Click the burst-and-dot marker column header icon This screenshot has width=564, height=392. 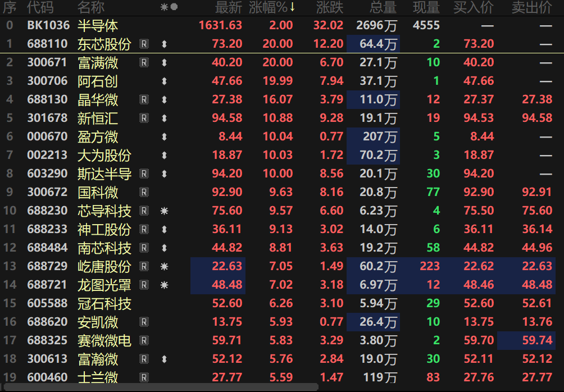click(x=169, y=7)
